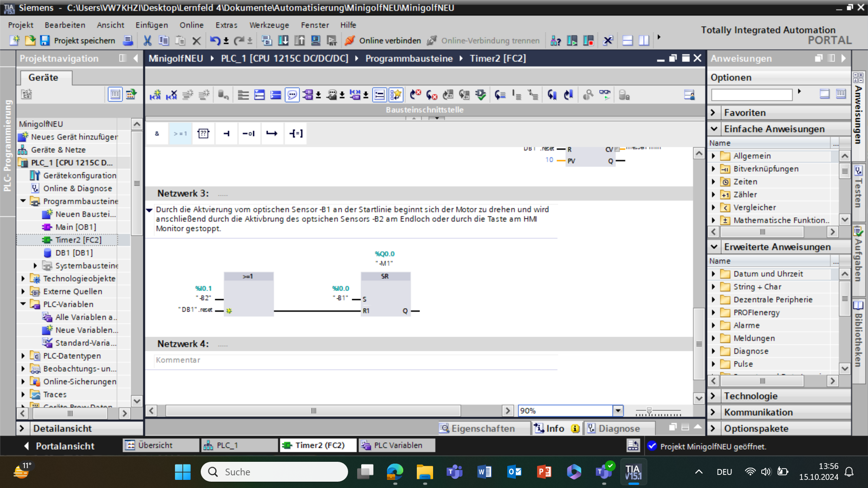868x488 pixels.
Task: Toggle the favorites display star icon
Action: point(396,95)
